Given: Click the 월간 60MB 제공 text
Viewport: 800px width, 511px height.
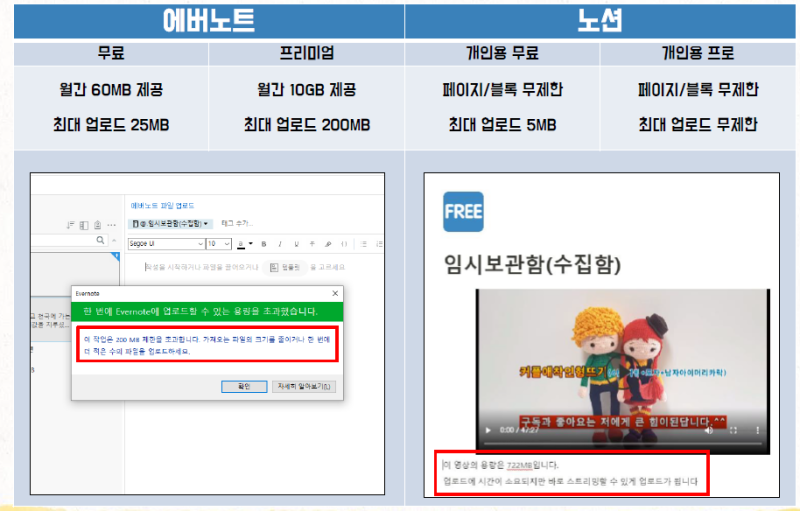Looking at the screenshot, I should (x=111, y=90).
